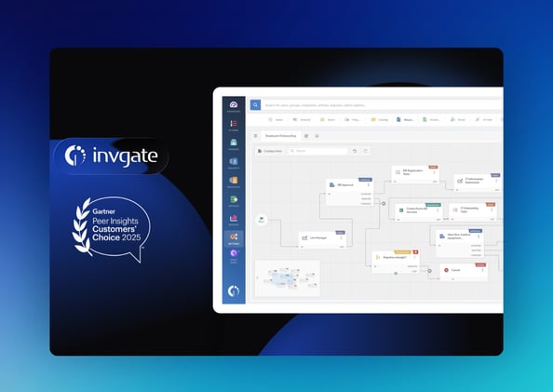Open the green toggle document icon in sidebar

click(234, 199)
